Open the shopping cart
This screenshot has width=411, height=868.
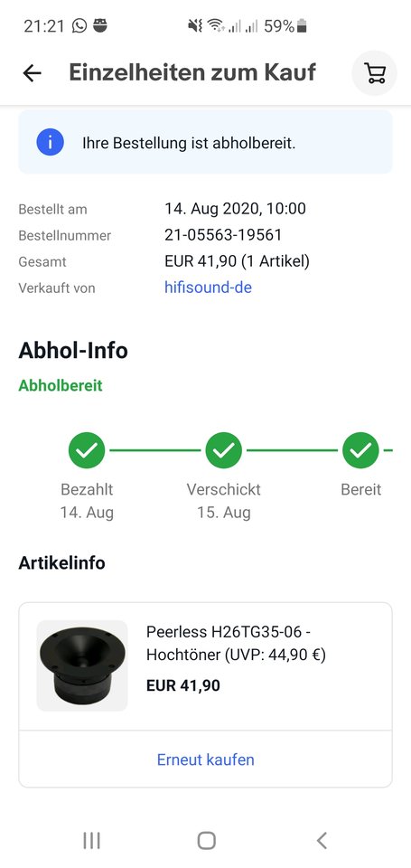pyautogui.click(x=375, y=73)
